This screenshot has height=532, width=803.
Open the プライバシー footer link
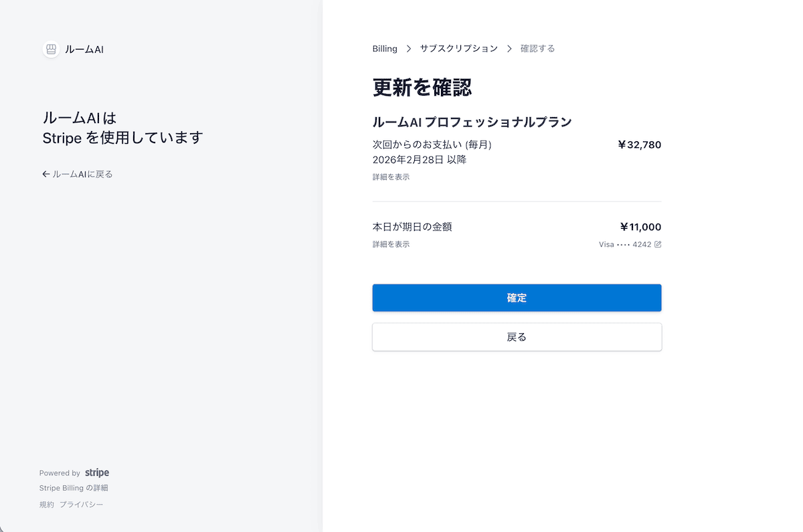(81, 505)
